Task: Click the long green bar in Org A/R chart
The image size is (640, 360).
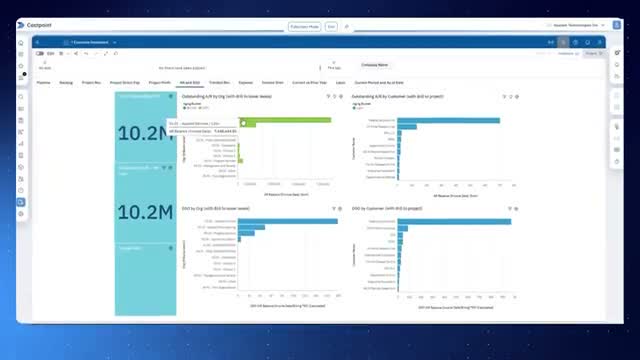Action: pos(285,120)
